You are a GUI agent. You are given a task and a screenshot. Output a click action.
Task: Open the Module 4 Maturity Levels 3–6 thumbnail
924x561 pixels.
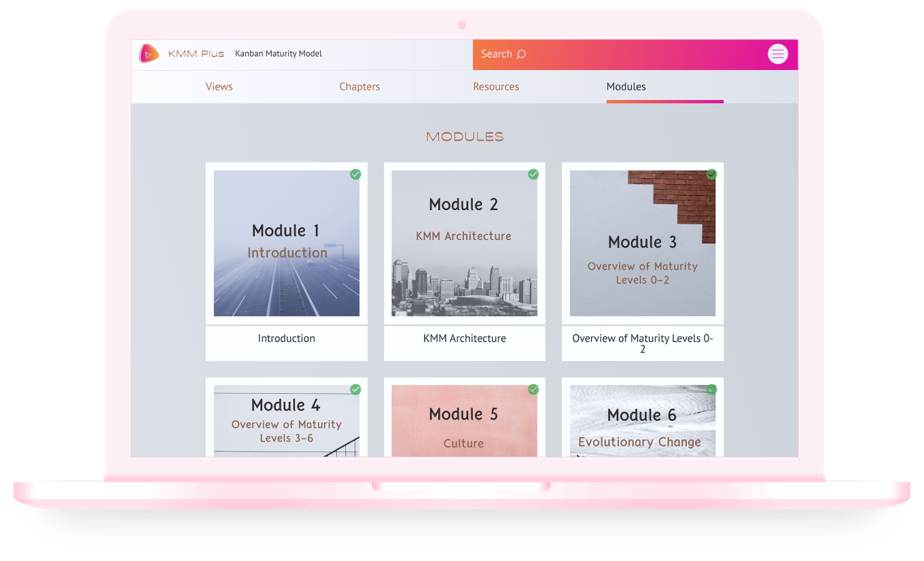(x=287, y=421)
